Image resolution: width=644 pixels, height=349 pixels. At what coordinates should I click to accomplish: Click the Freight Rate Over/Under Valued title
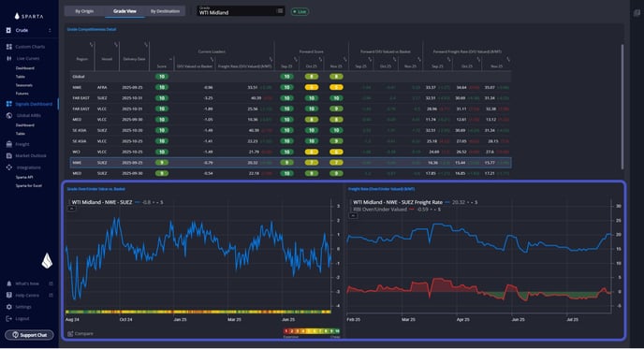point(381,189)
